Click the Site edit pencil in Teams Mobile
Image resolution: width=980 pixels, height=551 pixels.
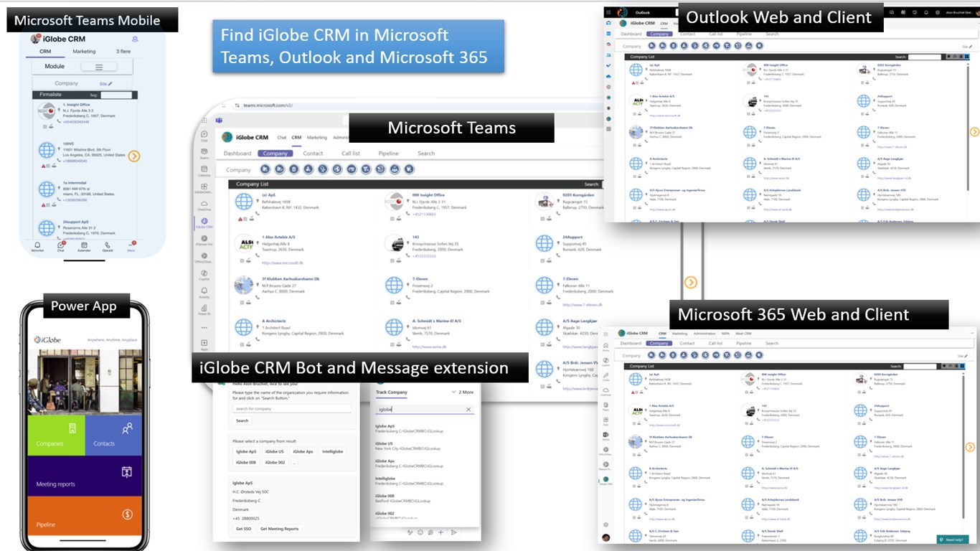pyautogui.click(x=110, y=84)
